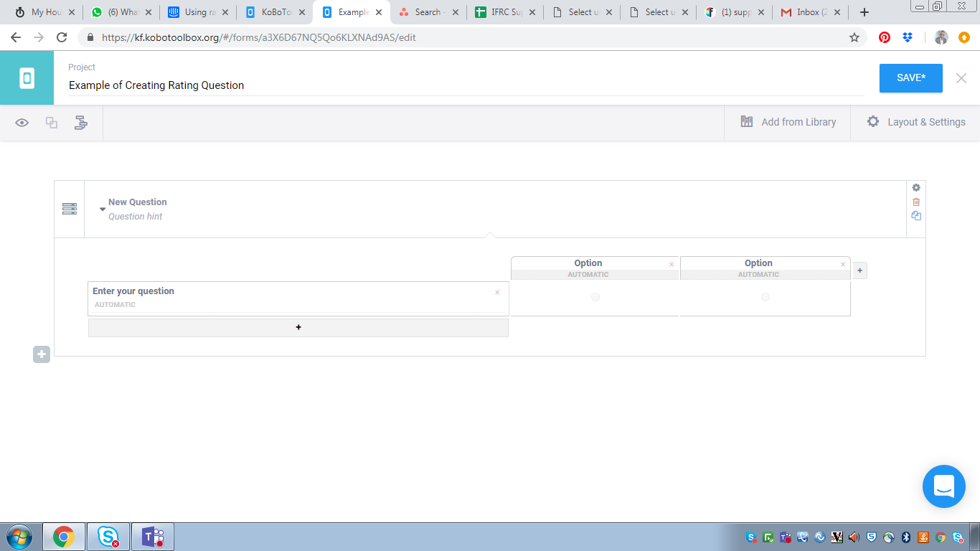Click the preview form eye icon
Screen dimensions: 980x551
22,123
